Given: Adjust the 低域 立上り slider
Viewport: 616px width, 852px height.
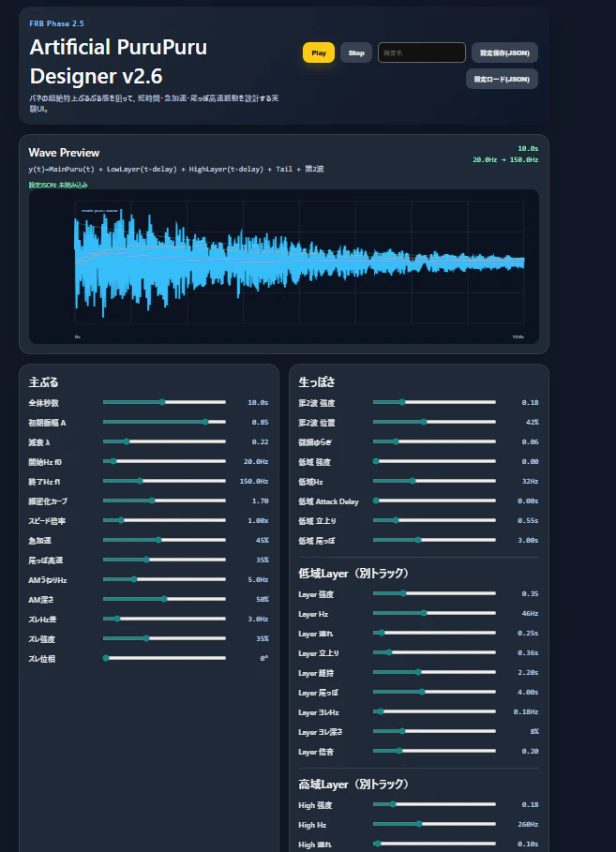Looking at the screenshot, I should pos(434,520).
